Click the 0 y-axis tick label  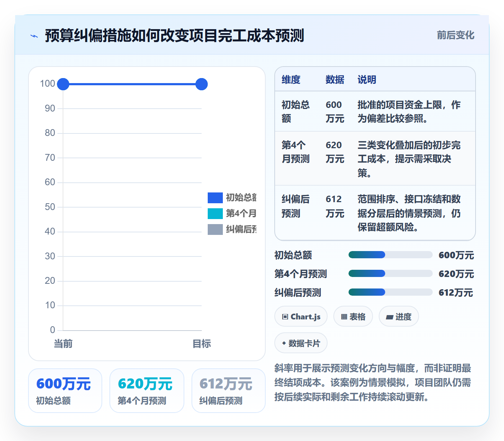pyautogui.click(x=53, y=330)
